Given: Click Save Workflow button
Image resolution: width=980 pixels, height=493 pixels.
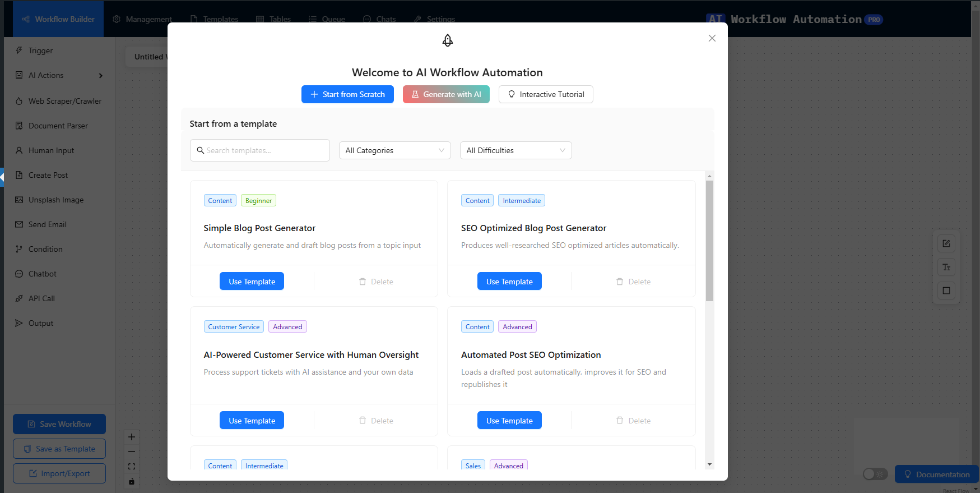Looking at the screenshot, I should [59, 424].
